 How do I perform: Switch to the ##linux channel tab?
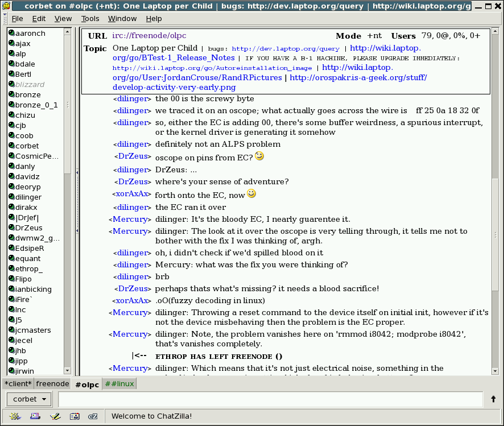(119, 384)
